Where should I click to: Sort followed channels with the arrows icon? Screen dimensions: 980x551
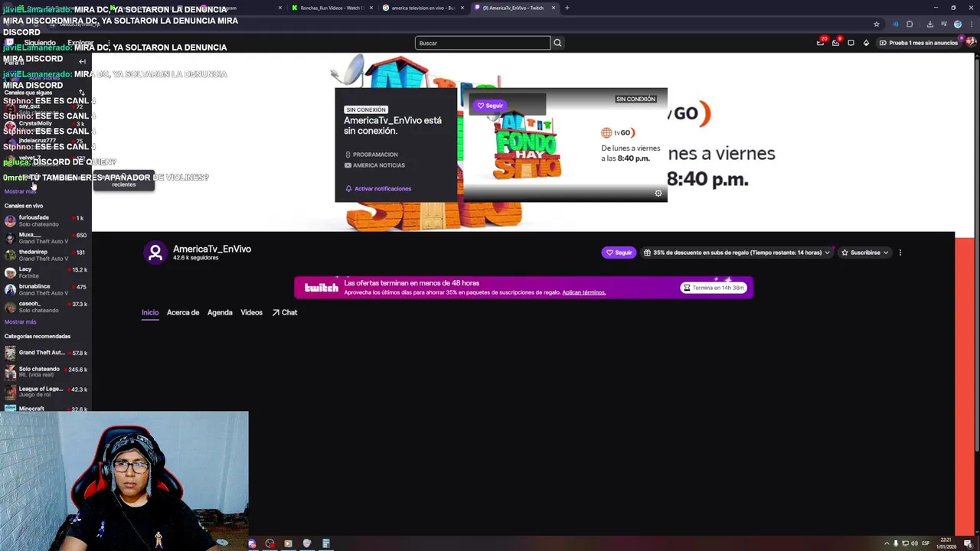tap(82, 93)
